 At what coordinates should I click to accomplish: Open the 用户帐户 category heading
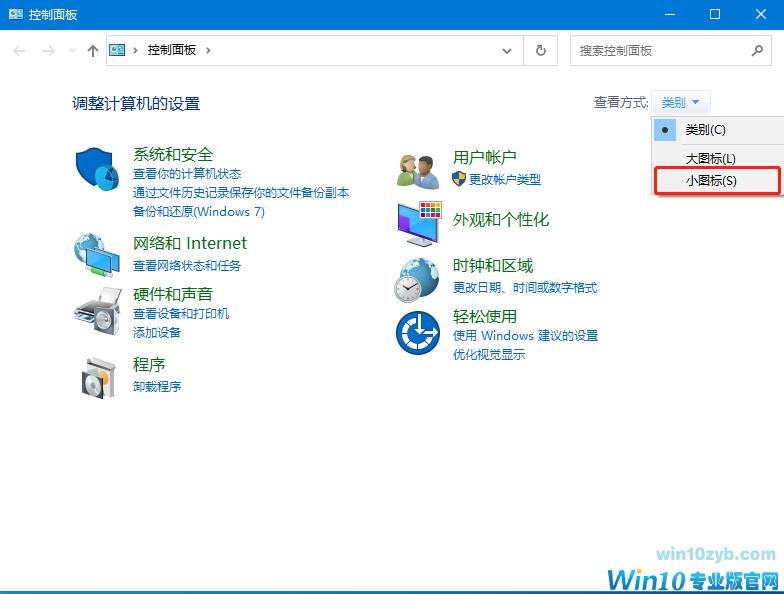[484, 157]
